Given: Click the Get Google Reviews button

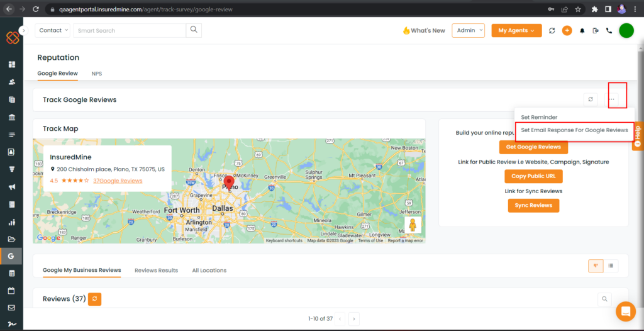Looking at the screenshot, I should click(533, 147).
